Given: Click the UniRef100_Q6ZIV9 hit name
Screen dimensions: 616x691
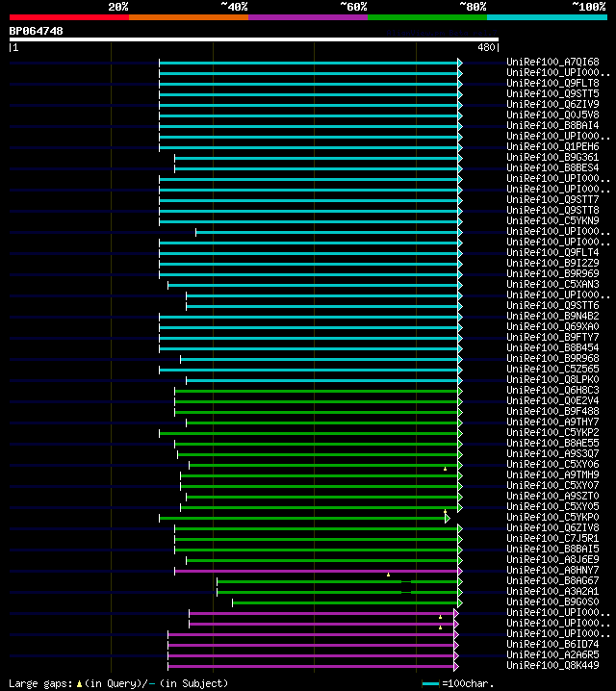Looking at the screenshot, I should coord(552,104).
